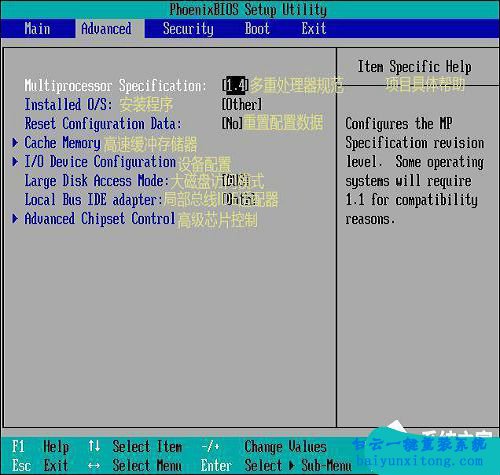Open the Boot tab
The image size is (500, 475).
click(x=257, y=29)
